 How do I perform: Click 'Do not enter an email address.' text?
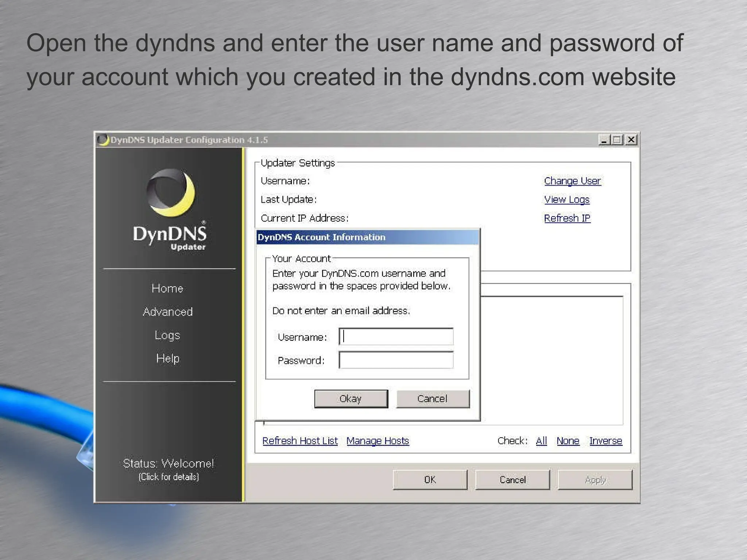point(341,311)
